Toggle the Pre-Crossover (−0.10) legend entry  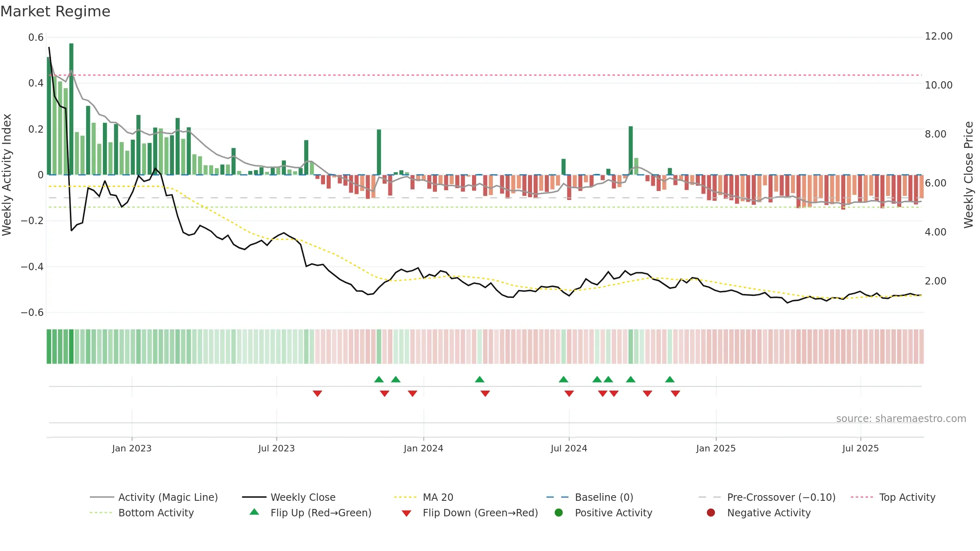point(767,497)
